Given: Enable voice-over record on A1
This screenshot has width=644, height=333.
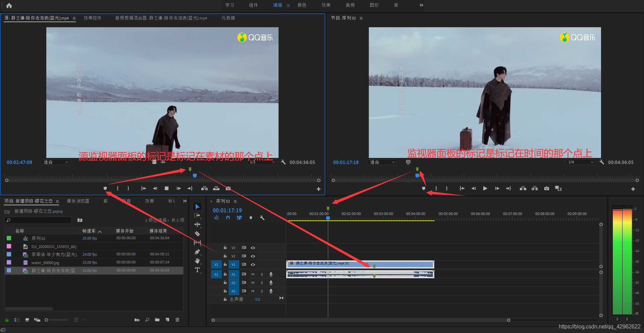Looking at the screenshot, I should tap(271, 274).
